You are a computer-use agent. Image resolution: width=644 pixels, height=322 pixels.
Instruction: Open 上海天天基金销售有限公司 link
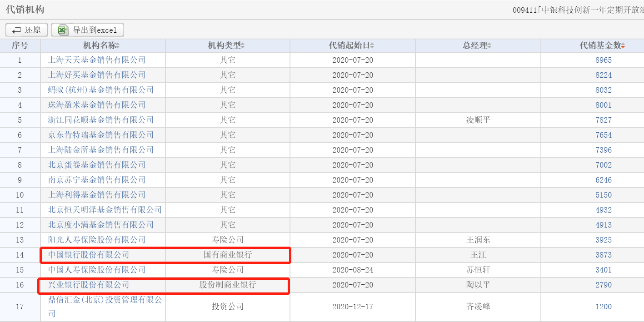pos(97,60)
